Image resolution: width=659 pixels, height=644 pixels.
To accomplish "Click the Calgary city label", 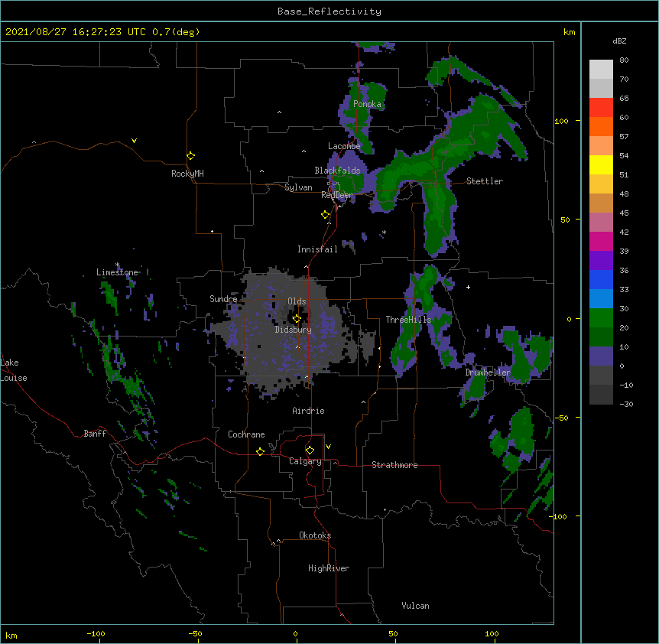I will click(x=305, y=461).
